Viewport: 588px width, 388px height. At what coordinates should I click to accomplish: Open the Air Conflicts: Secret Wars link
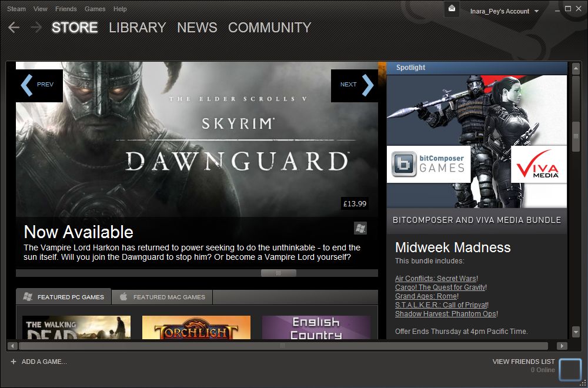tap(436, 278)
